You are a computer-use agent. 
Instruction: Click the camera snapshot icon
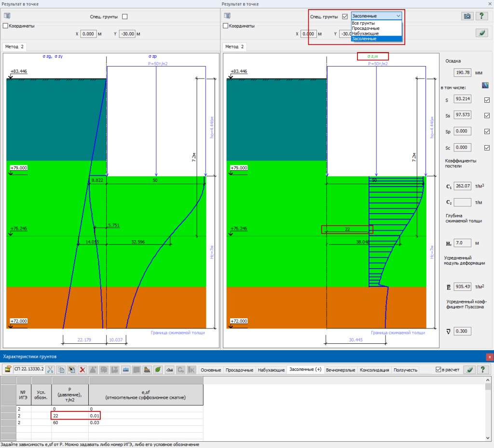(467, 16)
